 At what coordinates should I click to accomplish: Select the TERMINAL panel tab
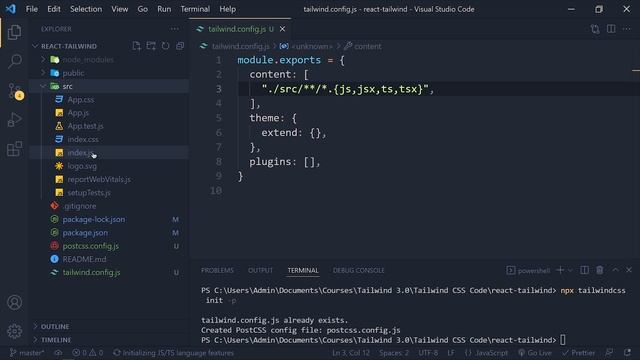[x=303, y=270]
